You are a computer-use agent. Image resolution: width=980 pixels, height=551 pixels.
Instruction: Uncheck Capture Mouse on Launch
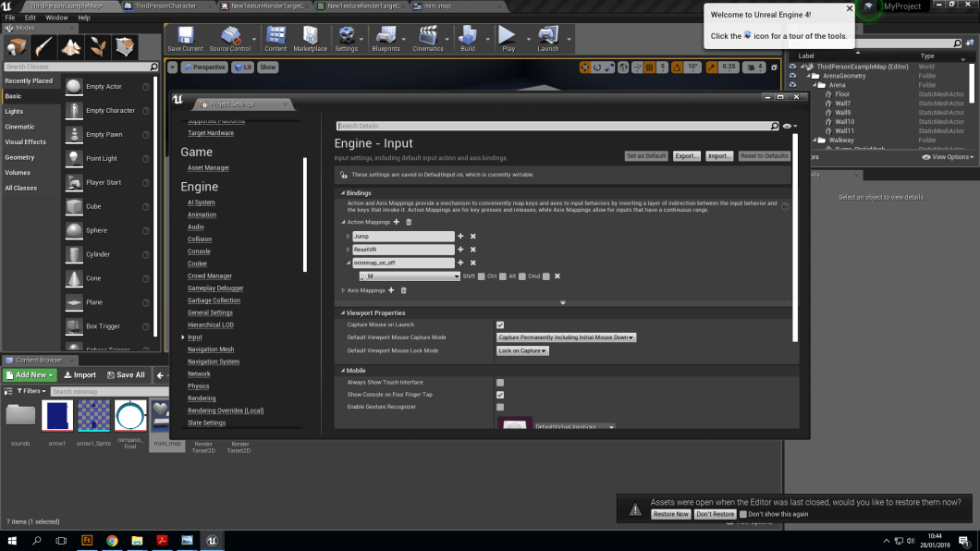[x=500, y=324]
